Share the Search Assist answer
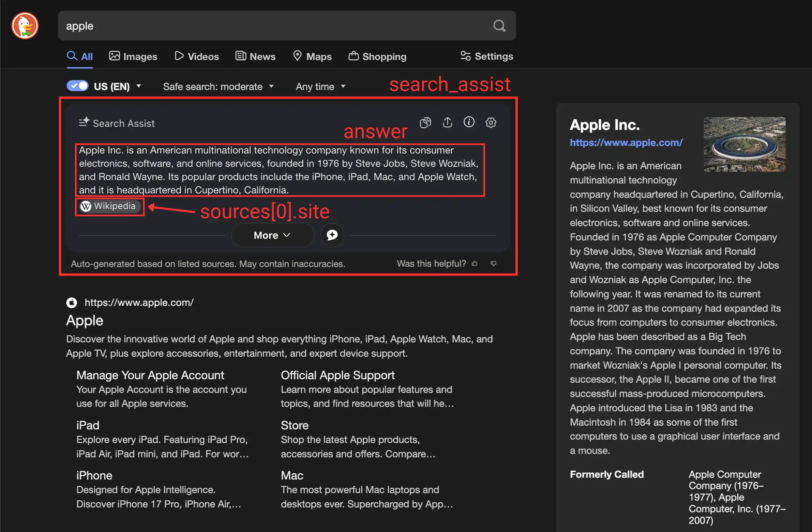Image resolution: width=812 pixels, height=532 pixels. tap(447, 122)
